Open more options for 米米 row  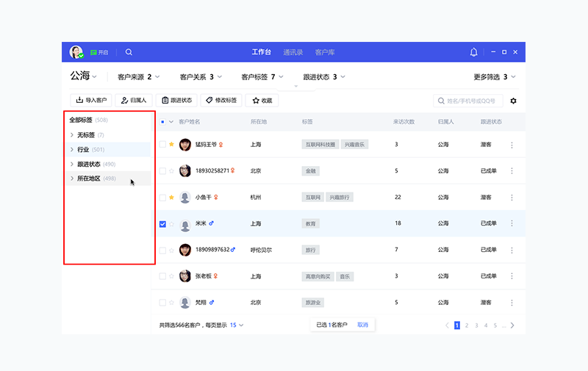coord(512,223)
